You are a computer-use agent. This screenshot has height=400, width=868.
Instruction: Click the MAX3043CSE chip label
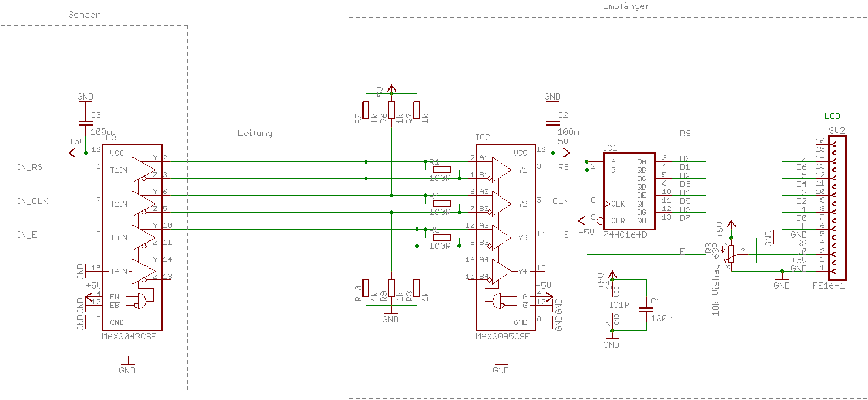[x=129, y=336]
